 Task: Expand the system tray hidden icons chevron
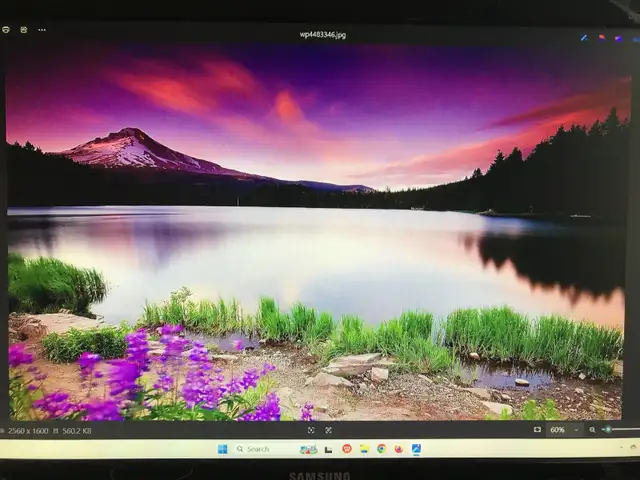tap(622, 447)
